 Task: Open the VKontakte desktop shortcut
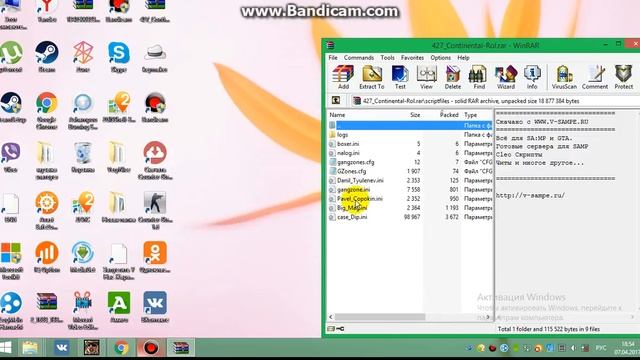[155, 307]
